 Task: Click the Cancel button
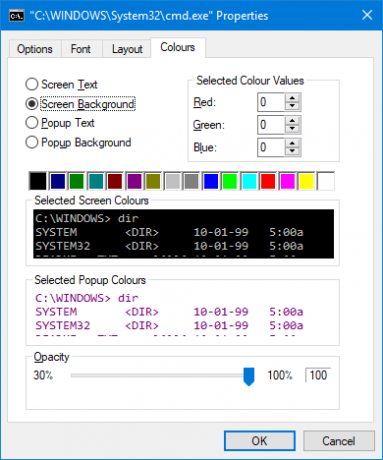coord(339,441)
